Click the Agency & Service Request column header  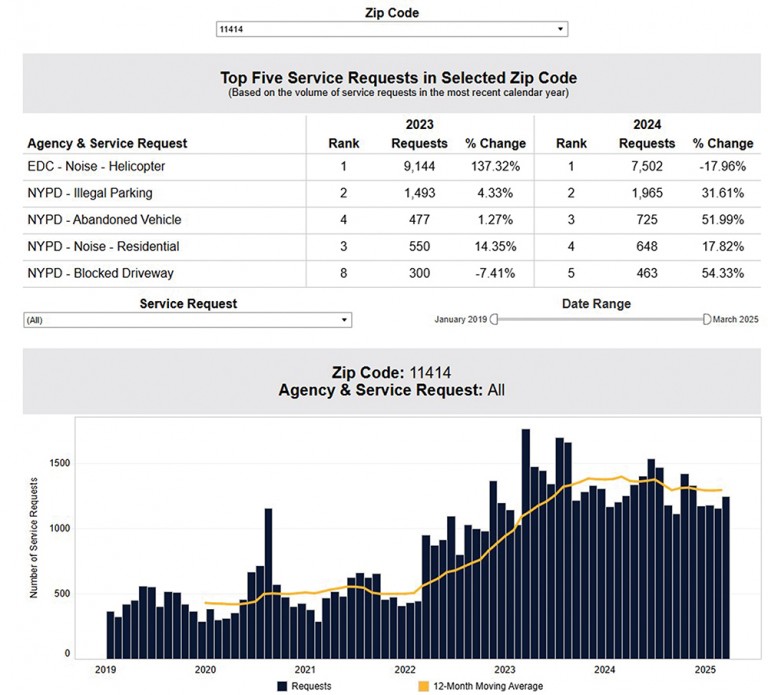click(x=107, y=143)
